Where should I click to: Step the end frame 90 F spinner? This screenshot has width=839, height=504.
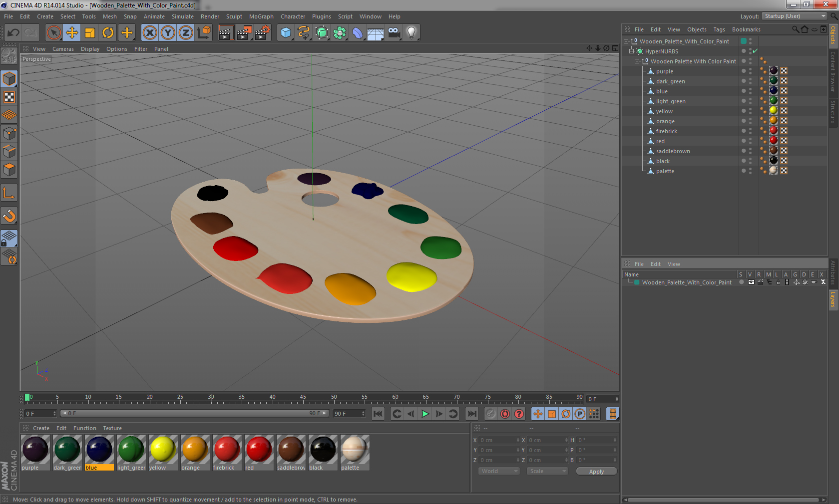tap(363, 414)
